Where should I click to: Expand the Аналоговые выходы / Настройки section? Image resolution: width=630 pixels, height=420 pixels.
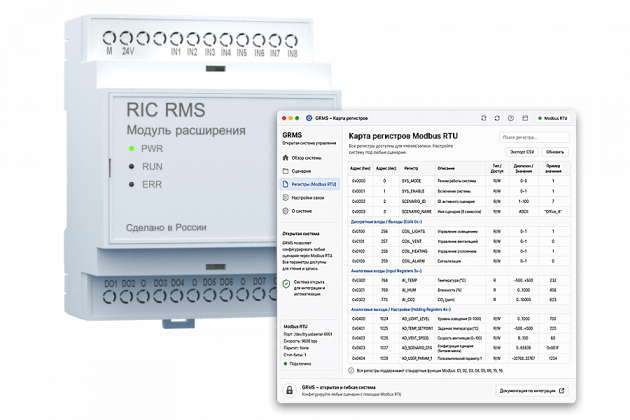[401, 309]
